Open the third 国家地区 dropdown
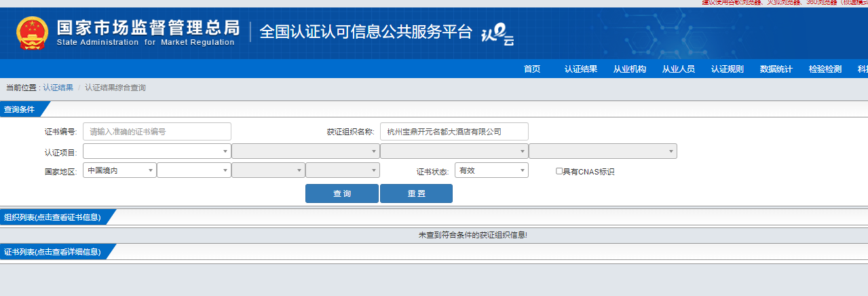The height and width of the screenshot is (296, 868). pos(268,170)
